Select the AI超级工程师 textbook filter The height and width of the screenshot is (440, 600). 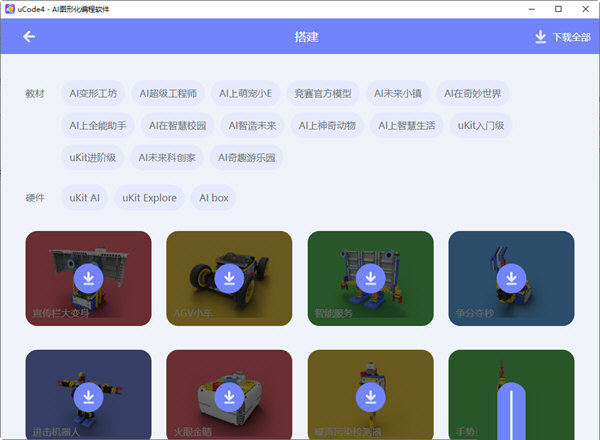coord(168,93)
